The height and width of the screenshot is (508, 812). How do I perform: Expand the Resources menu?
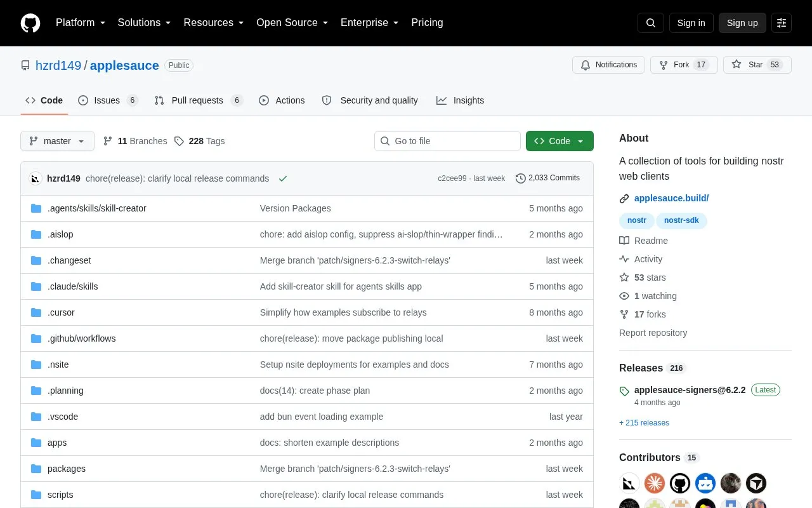click(x=213, y=23)
